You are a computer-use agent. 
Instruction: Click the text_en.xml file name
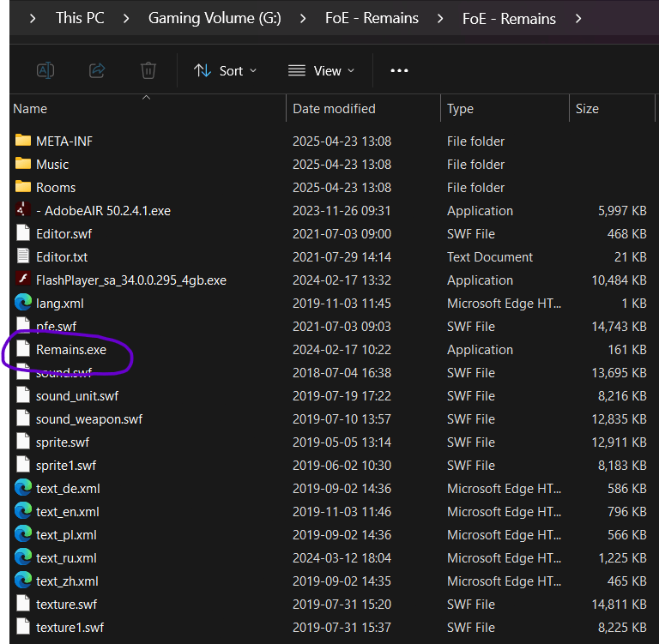tap(68, 512)
